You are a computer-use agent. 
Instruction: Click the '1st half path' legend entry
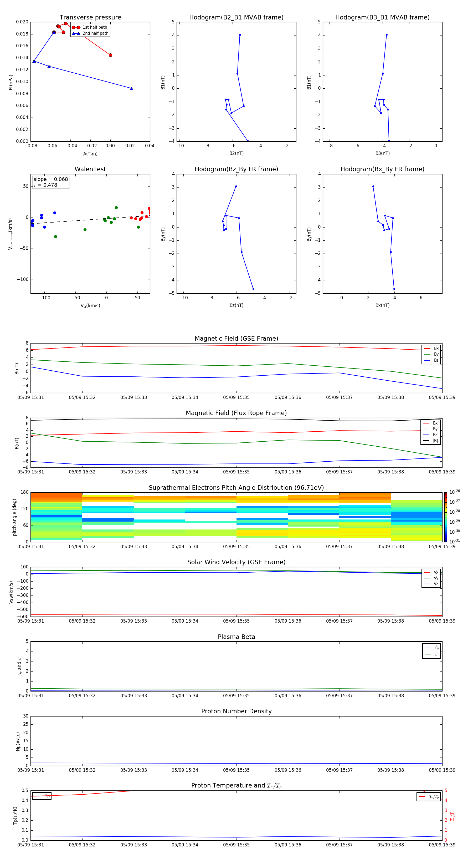click(x=90, y=27)
